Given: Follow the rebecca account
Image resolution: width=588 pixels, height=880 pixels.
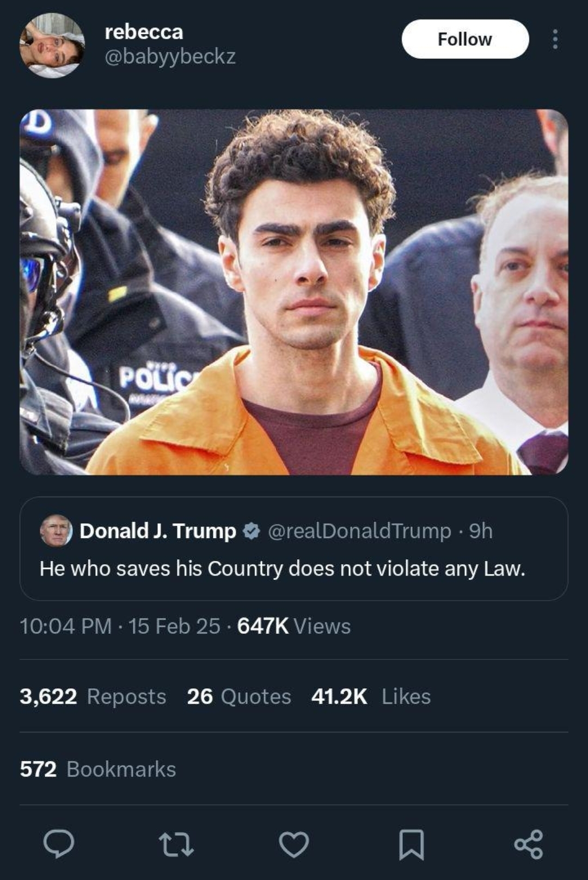Looking at the screenshot, I should click(x=465, y=39).
